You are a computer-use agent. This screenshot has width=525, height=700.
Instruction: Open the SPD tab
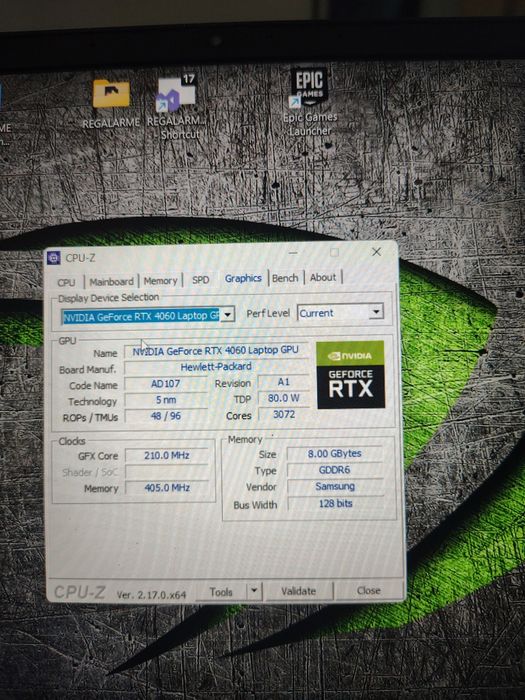click(x=200, y=280)
